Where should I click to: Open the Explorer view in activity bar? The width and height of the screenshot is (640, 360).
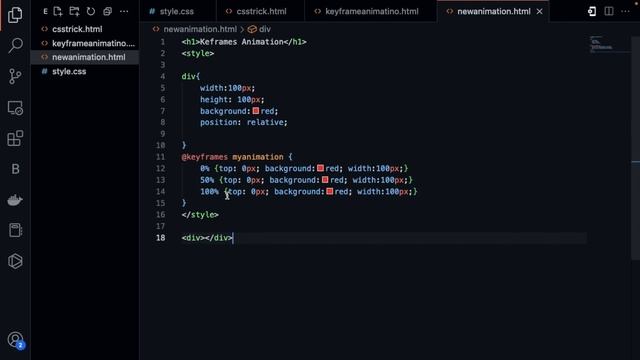coord(15,15)
